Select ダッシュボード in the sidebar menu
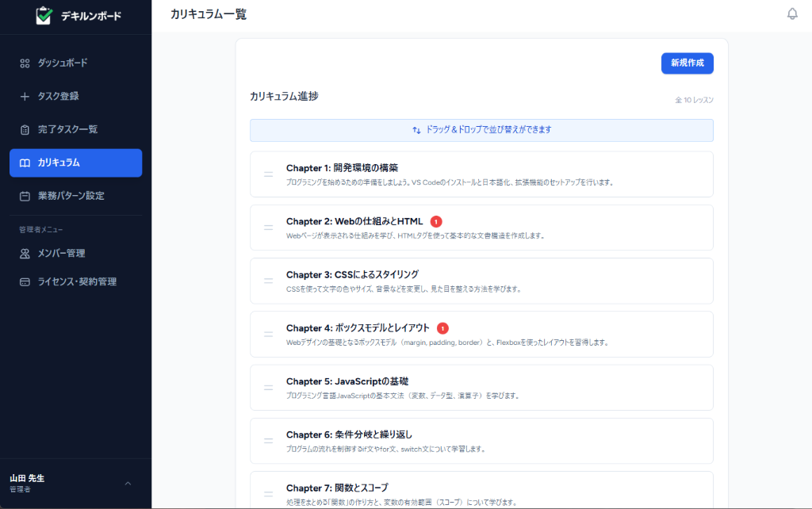 pyautogui.click(x=63, y=63)
